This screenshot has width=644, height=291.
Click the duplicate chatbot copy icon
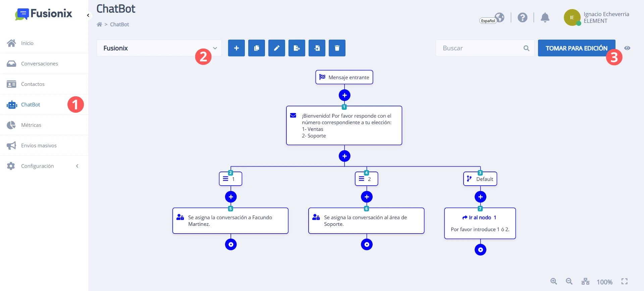[257, 48]
